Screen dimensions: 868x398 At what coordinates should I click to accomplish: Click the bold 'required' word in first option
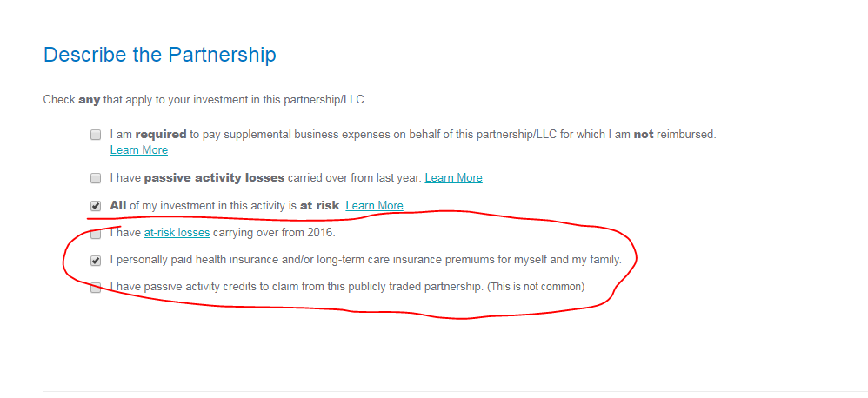(161, 135)
